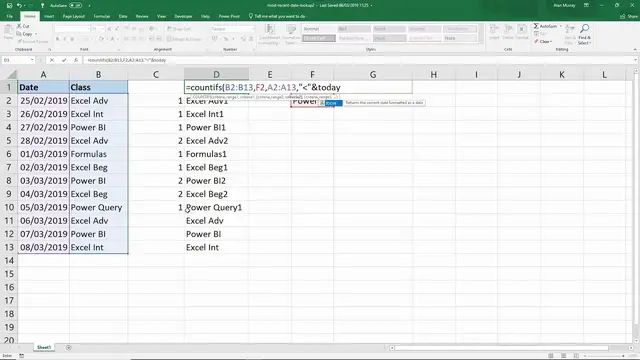Click the Save icon in the title bar
Screen dimensions: 640x360
click(9, 6)
